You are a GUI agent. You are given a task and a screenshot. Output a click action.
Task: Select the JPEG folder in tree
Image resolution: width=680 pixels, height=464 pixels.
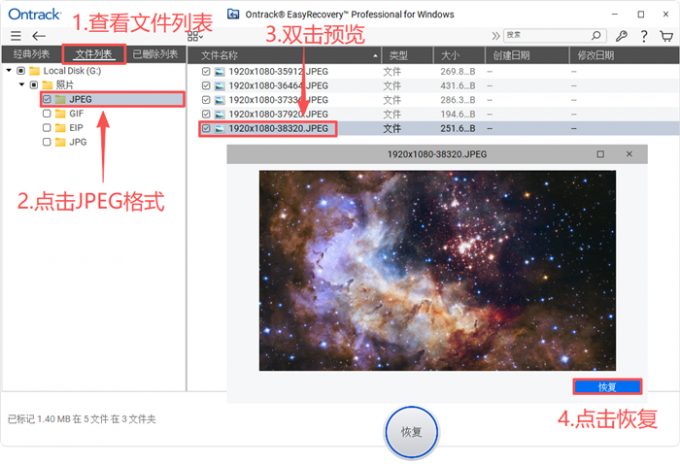pyautogui.click(x=81, y=99)
